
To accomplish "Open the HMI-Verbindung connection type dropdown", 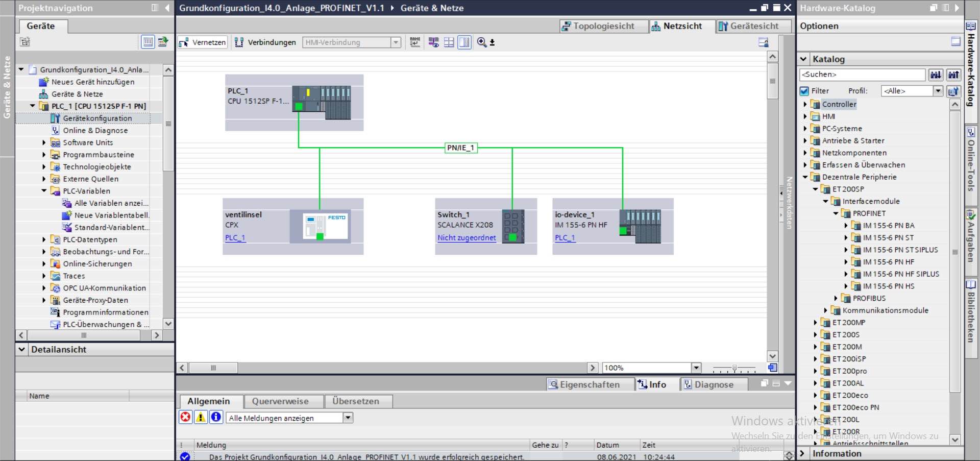I will pyautogui.click(x=396, y=42).
